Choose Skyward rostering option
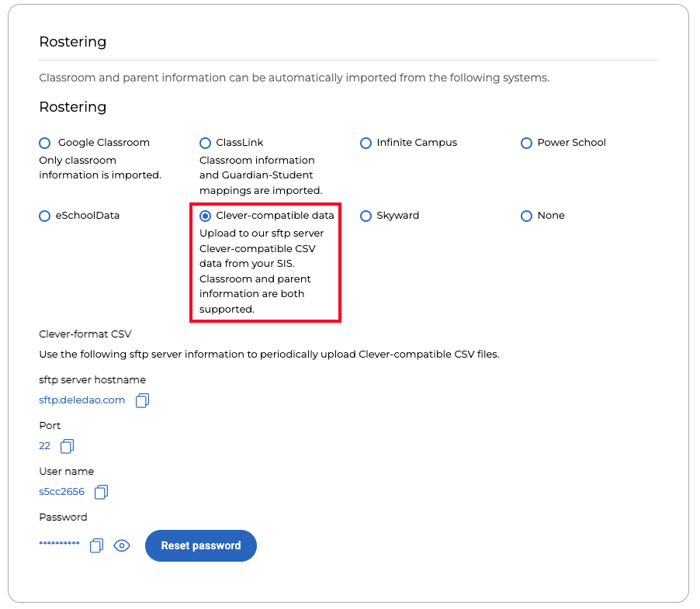The height and width of the screenshot is (609, 700). tap(366, 216)
